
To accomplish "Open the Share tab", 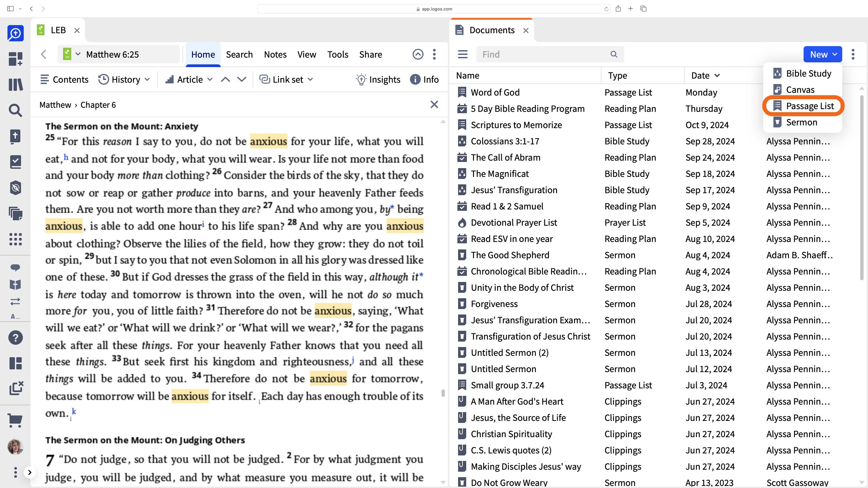I will (x=371, y=54).
